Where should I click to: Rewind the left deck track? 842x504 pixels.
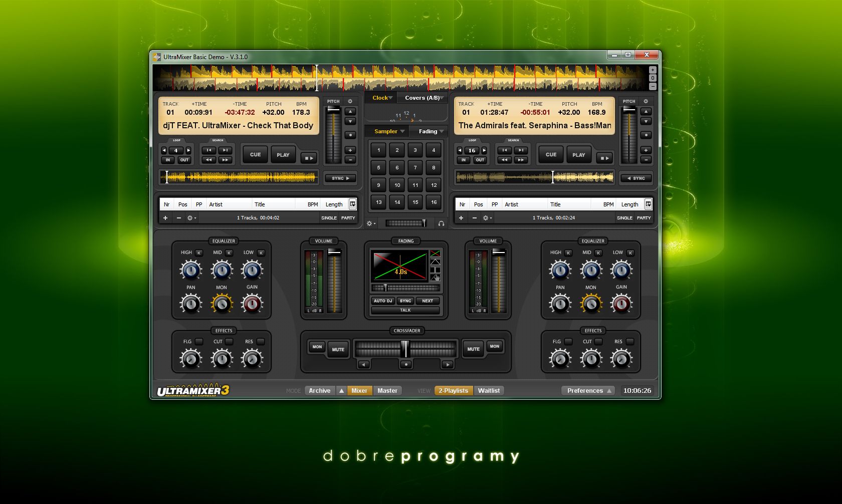tap(208, 160)
